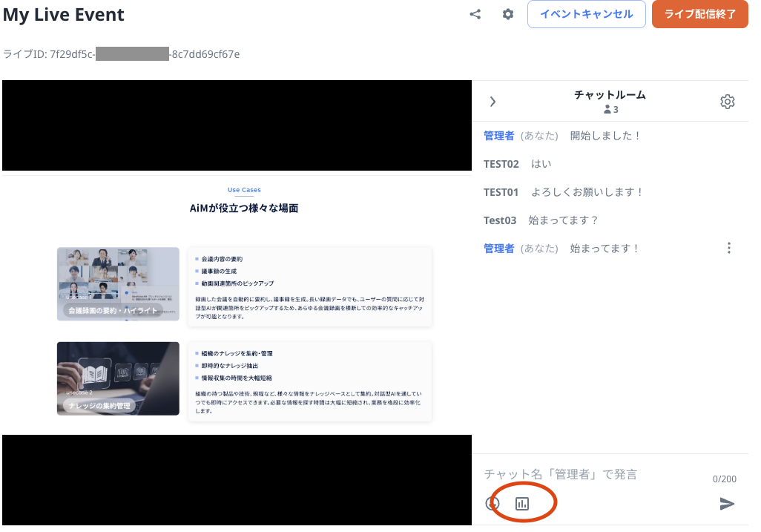Open the chat room settings gear

click(728, 102)
